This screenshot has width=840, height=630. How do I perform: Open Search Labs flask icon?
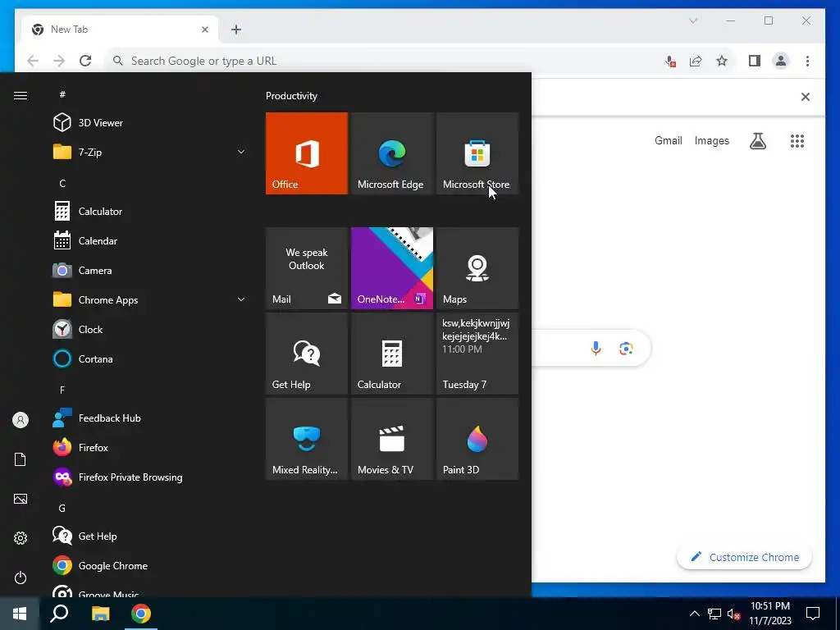(x=757, y=141)
